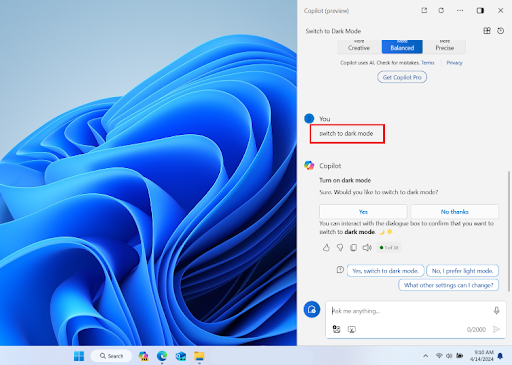This screenshot has width=512, height=365.
Task: Open the taskbar Search box
Action: pos(111,356)
